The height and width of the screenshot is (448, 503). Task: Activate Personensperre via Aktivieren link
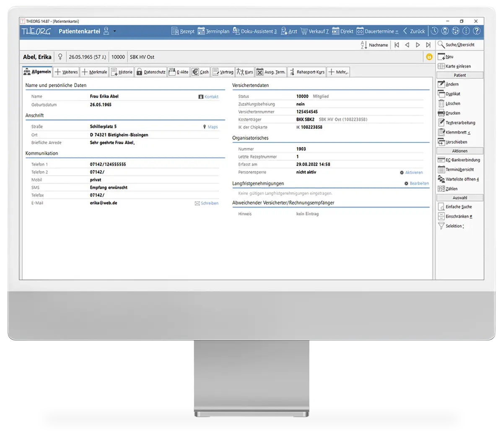[411, 173]
